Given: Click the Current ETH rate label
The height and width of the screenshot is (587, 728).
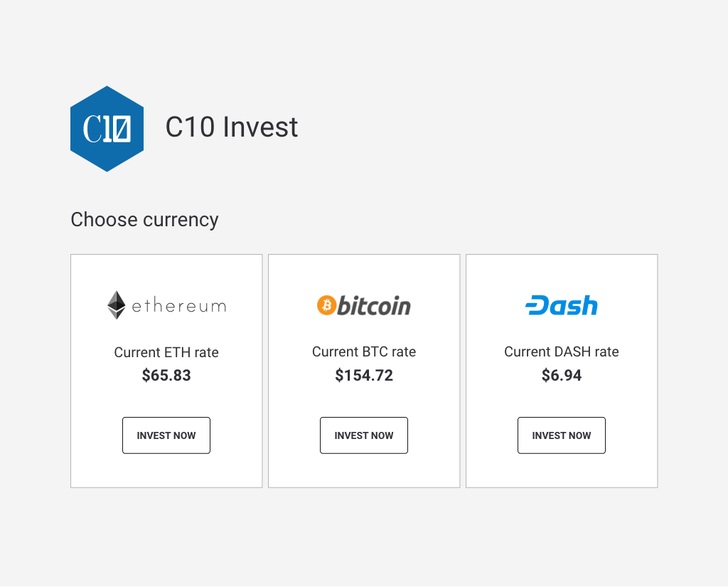Looking at the screenshot, I should click(x=166, y=352).
